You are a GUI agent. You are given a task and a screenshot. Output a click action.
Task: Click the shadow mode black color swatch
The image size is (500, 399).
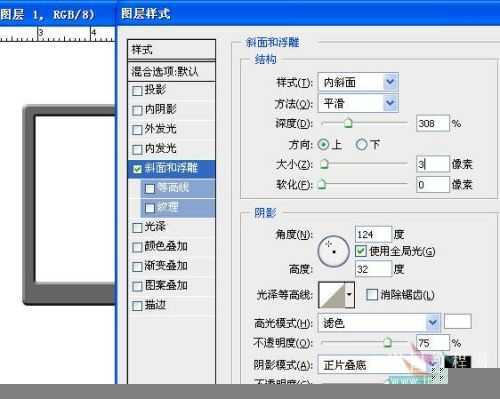click(x=458, y=362)
